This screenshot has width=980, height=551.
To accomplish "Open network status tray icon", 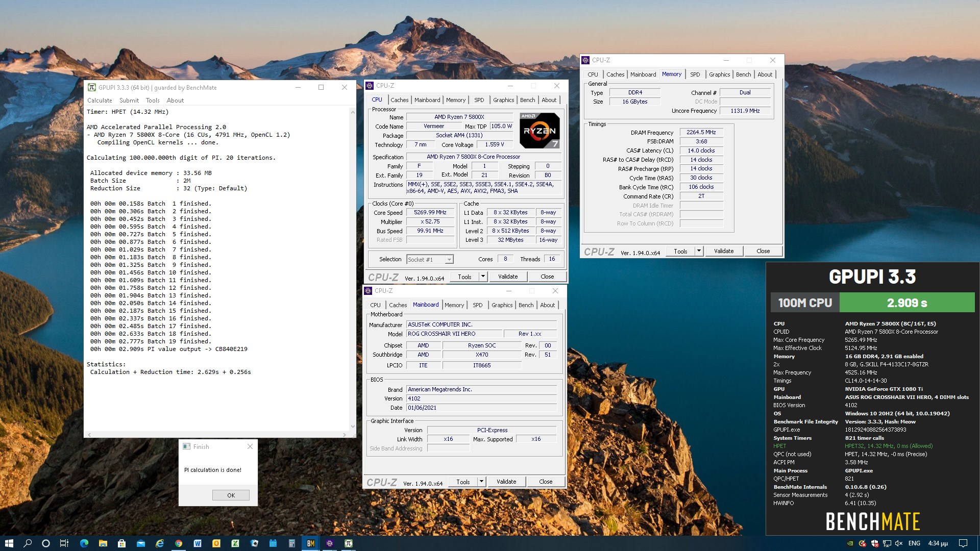I will (887, 543).
